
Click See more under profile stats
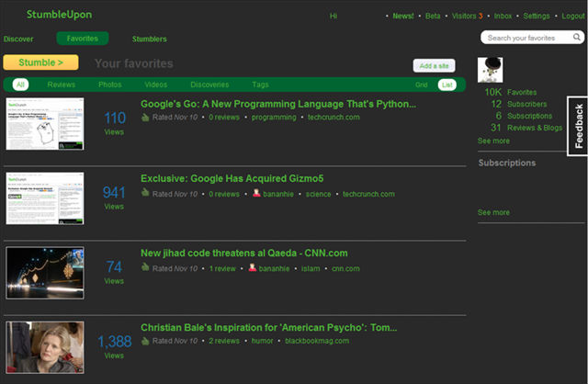coord(493,141)
